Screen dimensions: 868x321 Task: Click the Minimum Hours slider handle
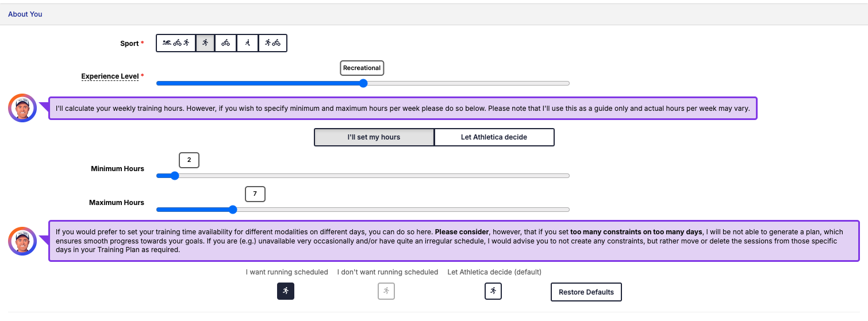[x=175, y=176]
